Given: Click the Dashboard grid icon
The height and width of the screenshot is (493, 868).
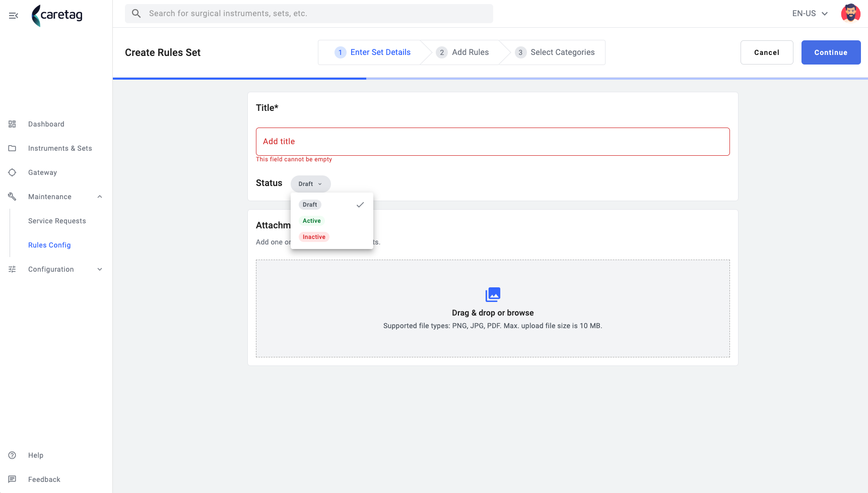Looking at the screenshot, I should (x=12, y=124).
